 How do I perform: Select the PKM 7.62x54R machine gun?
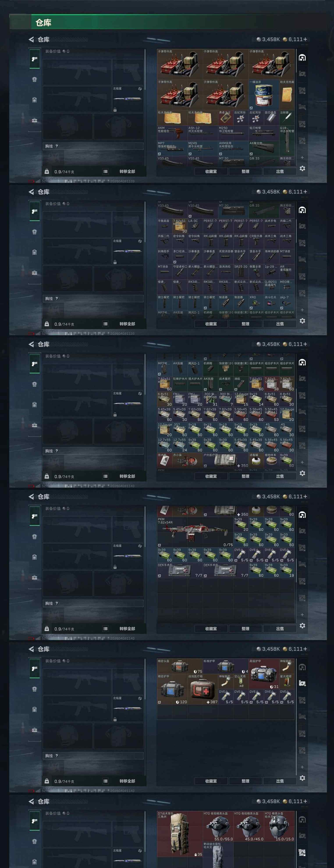(195, 532)
